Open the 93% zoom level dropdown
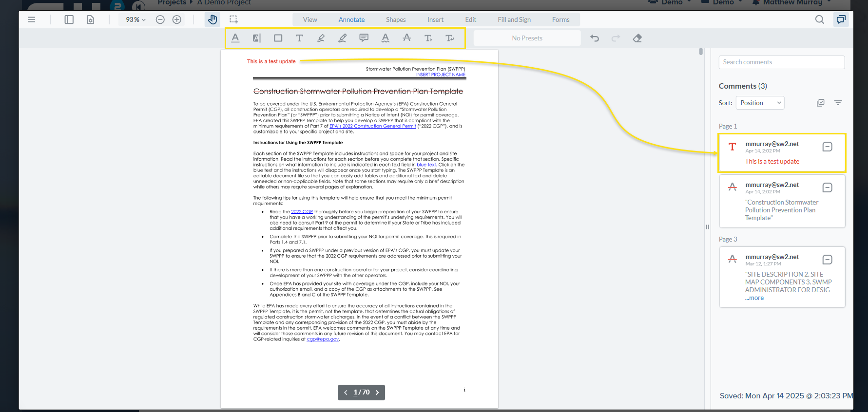 pos(135,19)
